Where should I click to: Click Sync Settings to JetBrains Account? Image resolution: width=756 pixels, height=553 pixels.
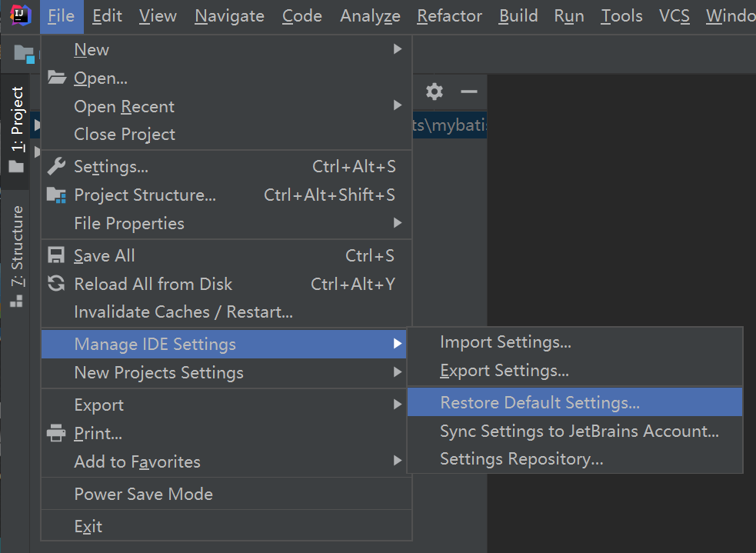pos(579,431)
